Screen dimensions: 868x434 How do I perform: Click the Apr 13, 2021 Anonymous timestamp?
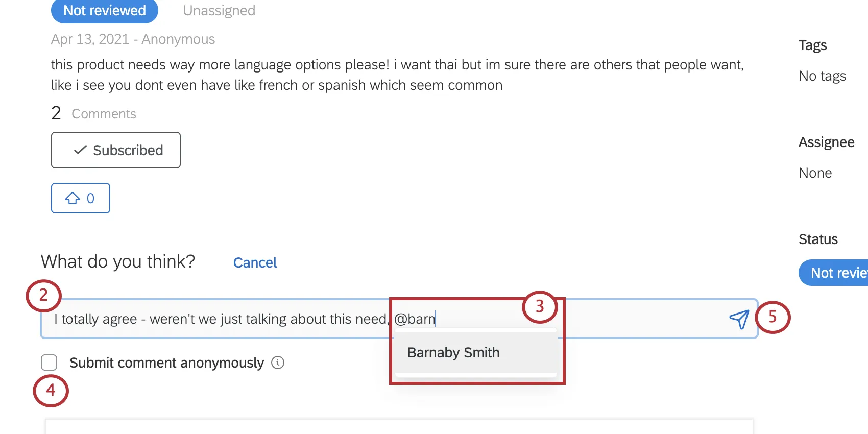[133, 39]
